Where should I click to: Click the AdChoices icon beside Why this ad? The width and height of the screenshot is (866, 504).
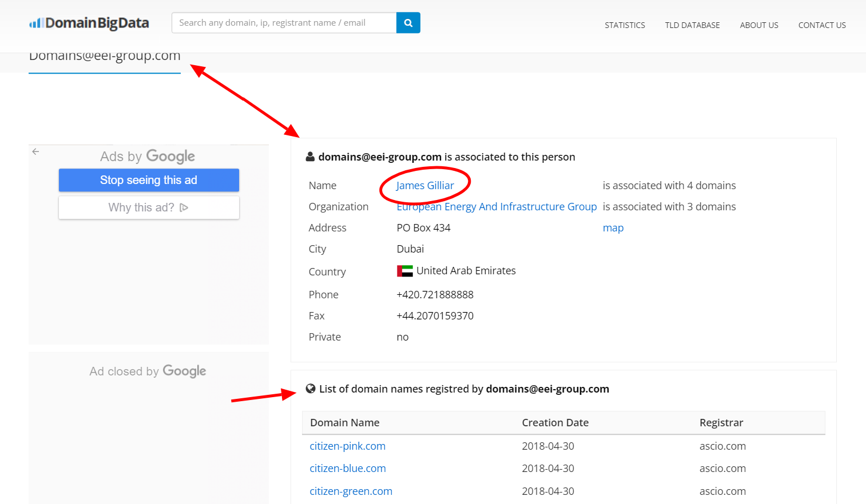[184, 207]
